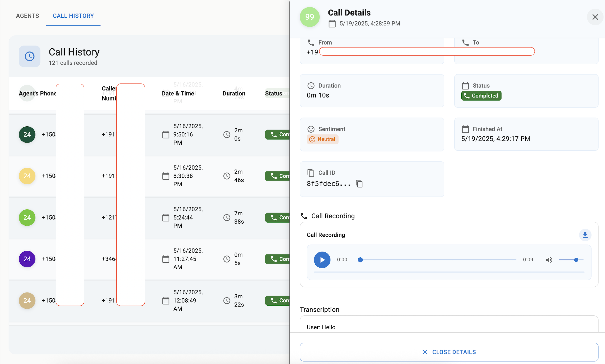Click the clock icon beside 3m 22s

(x=227, y=301)
